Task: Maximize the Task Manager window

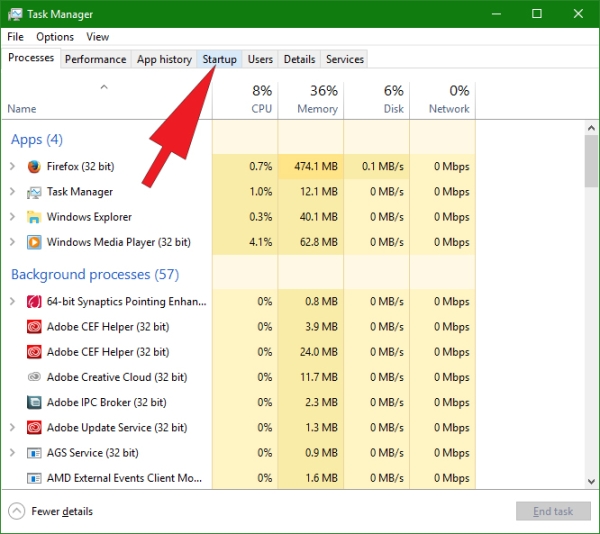Action: click(537, 14)
